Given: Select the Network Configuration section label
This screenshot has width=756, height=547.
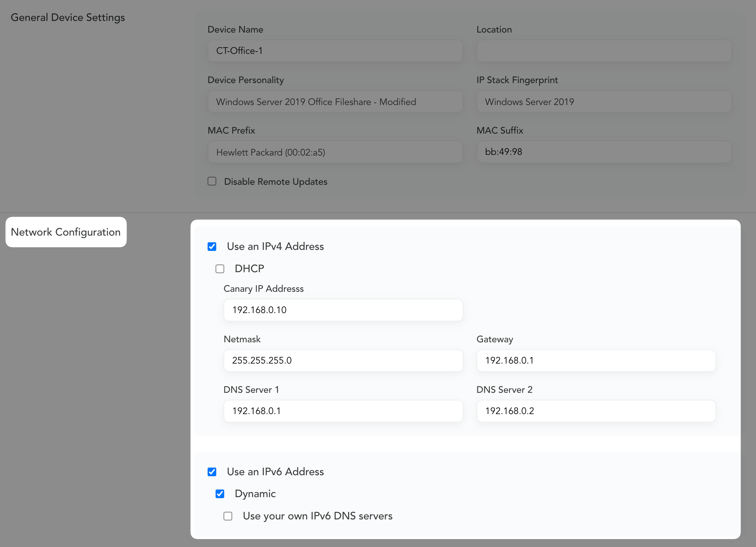Looking at the screenshot, I should tap(66, 232).
